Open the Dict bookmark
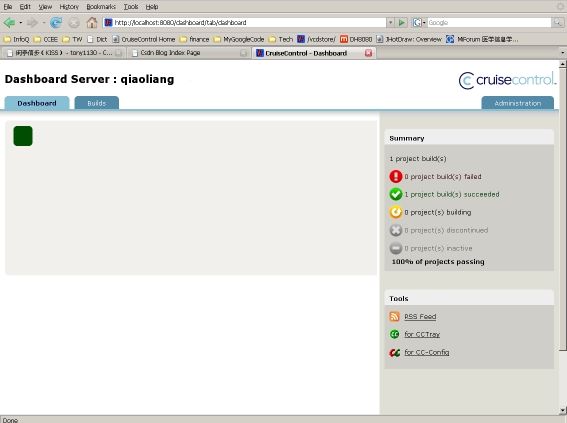 click(x=97, y=39)
